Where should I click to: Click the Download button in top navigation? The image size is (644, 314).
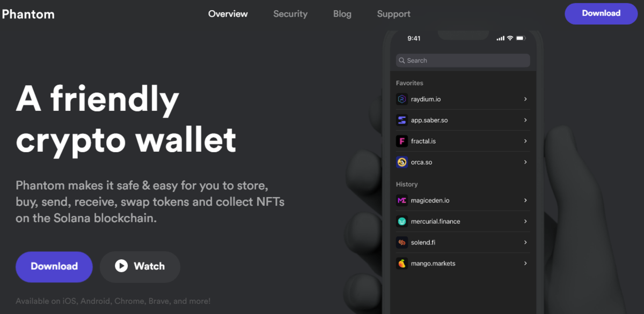tap(601, 13)
